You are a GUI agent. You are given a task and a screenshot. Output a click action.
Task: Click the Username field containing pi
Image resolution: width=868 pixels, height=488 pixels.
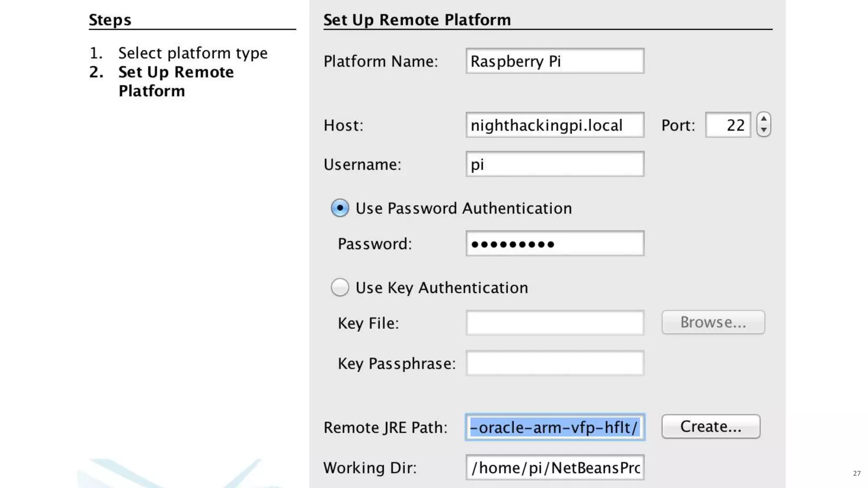pos(555,164)
